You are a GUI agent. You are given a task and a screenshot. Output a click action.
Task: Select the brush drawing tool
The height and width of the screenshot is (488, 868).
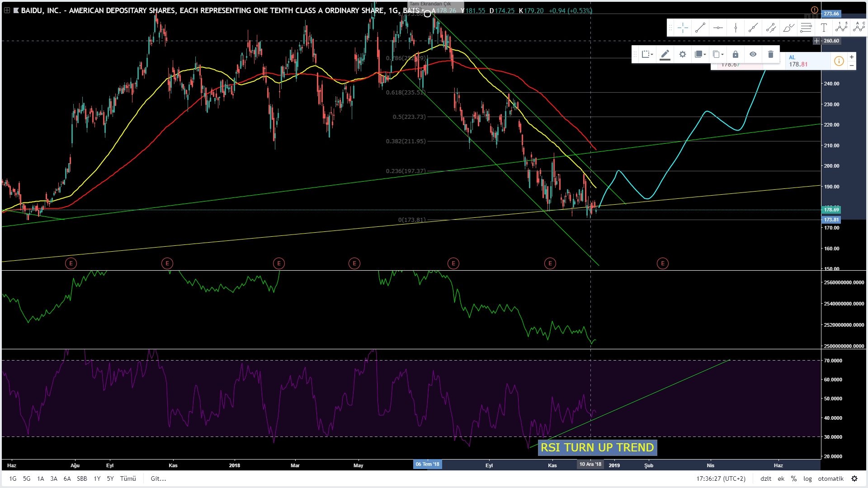tap(788, 28)
